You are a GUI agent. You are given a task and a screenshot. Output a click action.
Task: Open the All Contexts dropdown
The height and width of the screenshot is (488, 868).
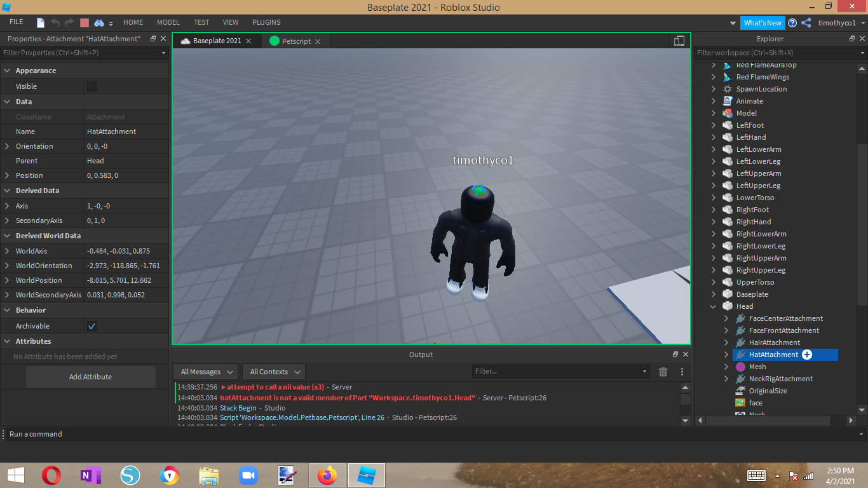[x=274, y=372]
